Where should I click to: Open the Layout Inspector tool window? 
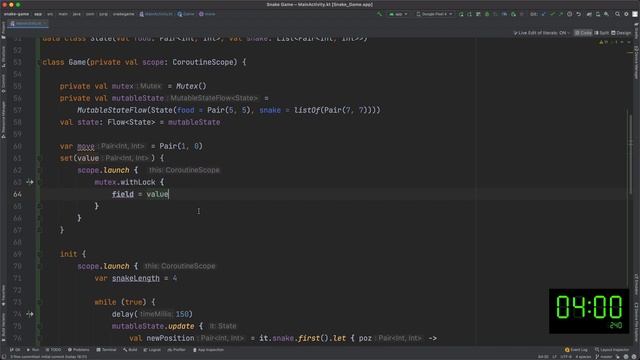[x=612, y=350]
